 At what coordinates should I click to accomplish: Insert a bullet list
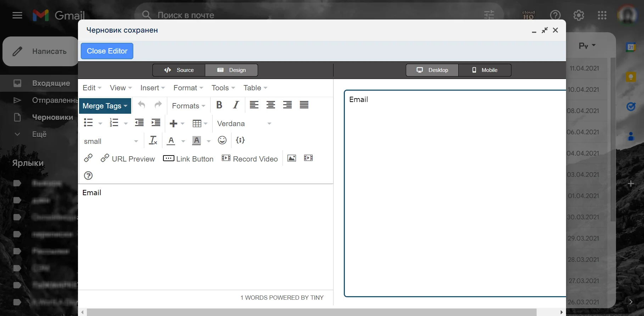[88, 123]
